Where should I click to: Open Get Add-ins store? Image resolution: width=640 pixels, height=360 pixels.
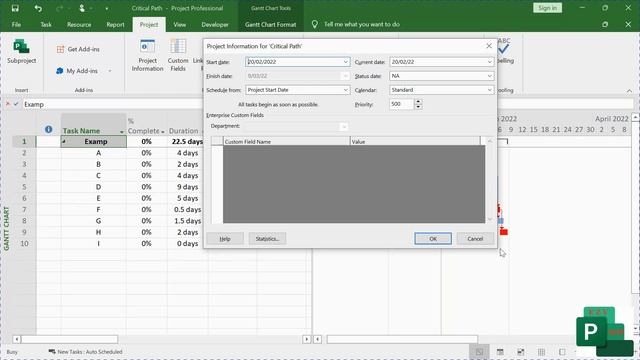coord(78,49)
